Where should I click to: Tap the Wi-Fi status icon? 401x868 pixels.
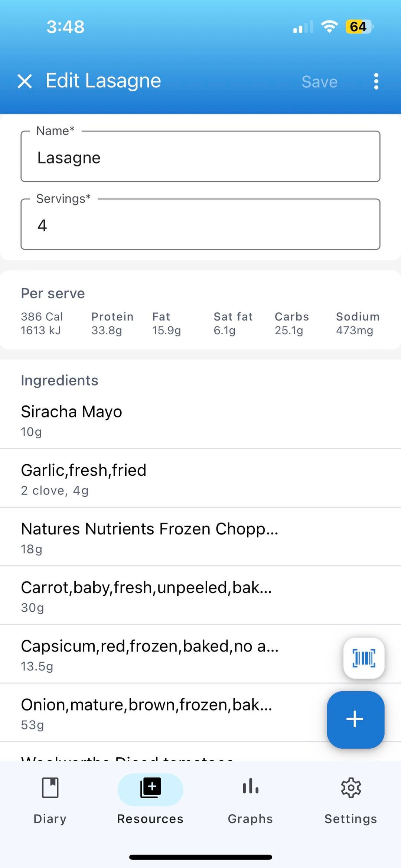[329, 27]
